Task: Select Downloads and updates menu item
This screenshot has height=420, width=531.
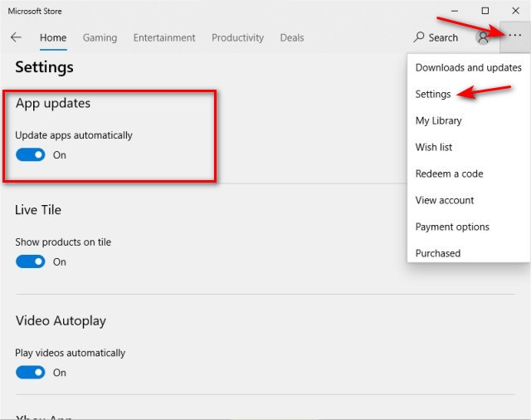Action: point(468,68)
